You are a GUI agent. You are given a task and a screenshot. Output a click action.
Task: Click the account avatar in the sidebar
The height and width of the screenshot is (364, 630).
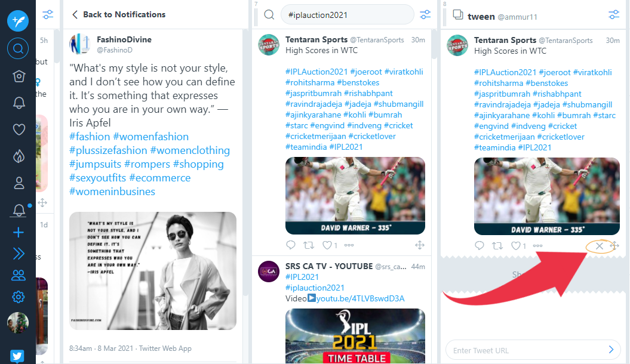point(18,323)
